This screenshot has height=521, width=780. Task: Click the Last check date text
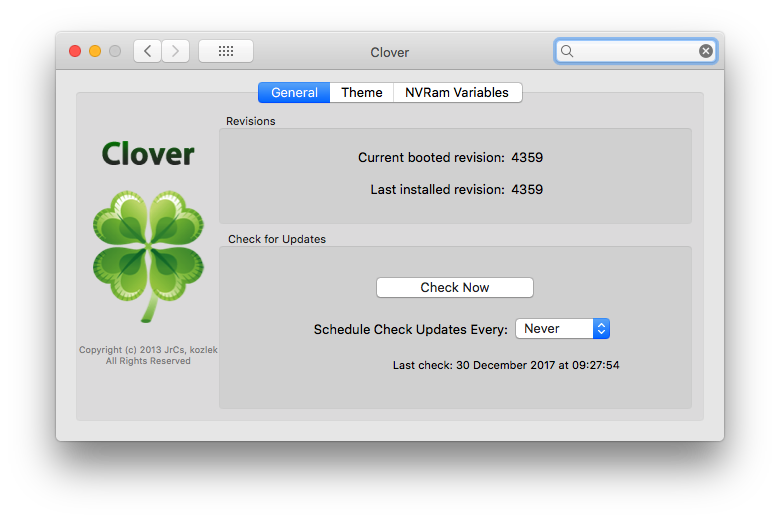click(x=506, y=365)
